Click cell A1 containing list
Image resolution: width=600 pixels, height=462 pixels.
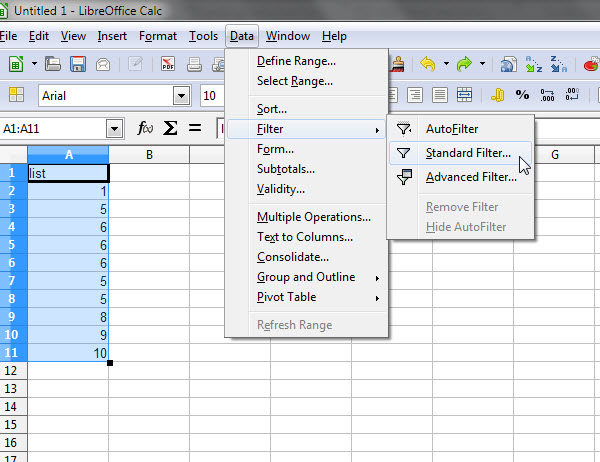[68, 173]
